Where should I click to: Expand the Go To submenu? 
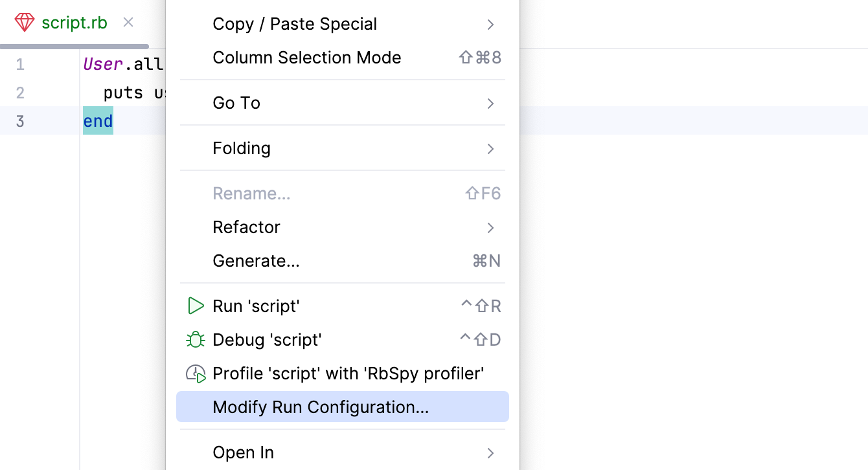pos(236,103)
